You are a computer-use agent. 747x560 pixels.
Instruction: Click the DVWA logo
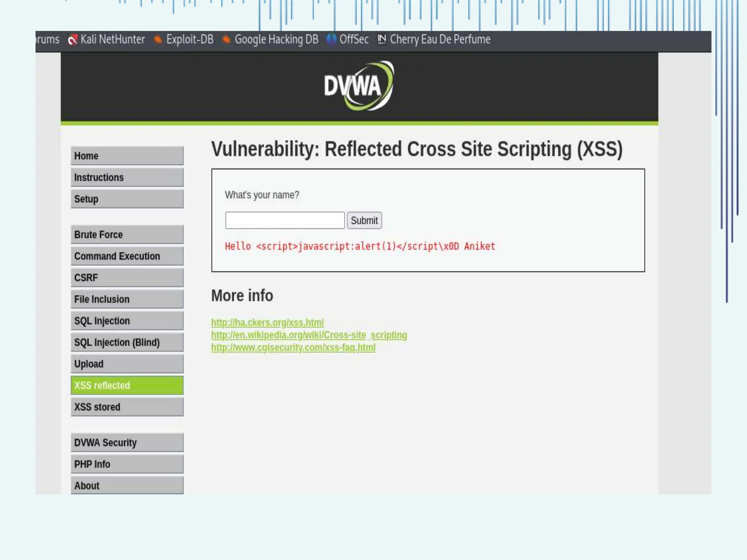[359, 86]
